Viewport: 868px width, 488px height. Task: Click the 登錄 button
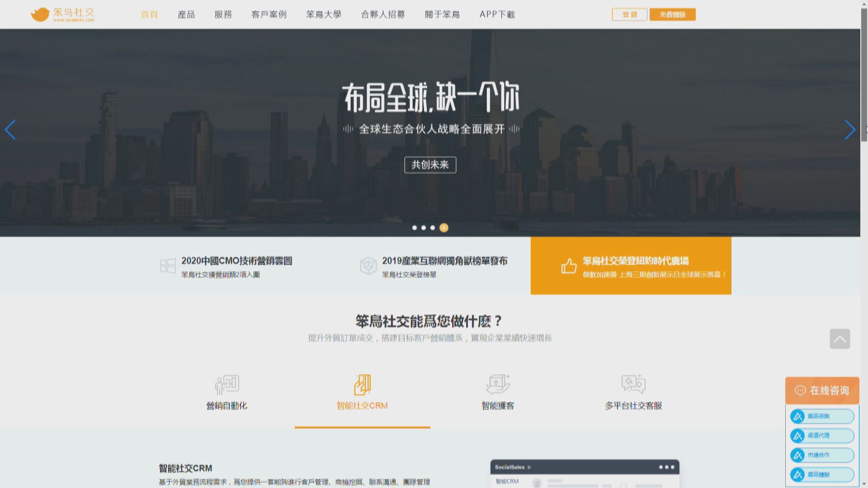pyautogui.click(x=629, y=14)
